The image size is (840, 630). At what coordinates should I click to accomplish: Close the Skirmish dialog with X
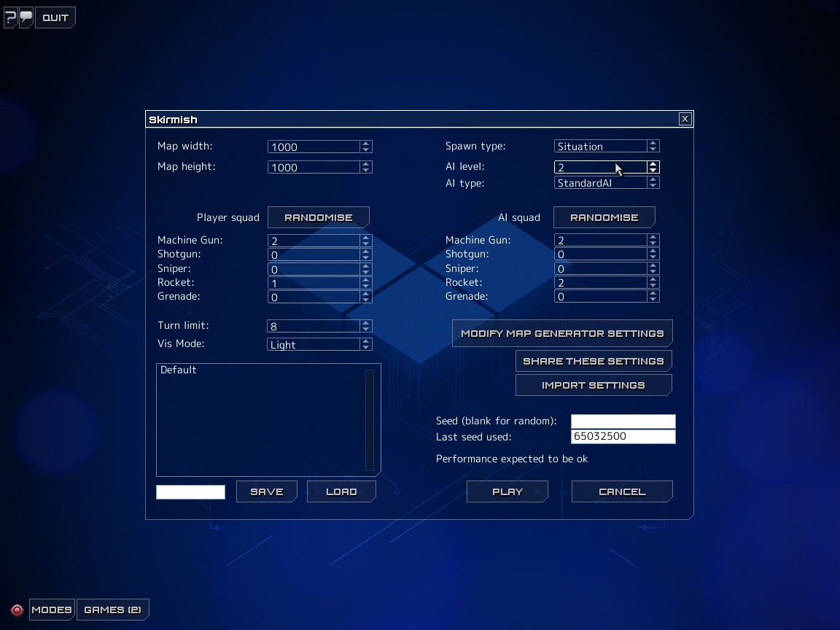(685, 119)
